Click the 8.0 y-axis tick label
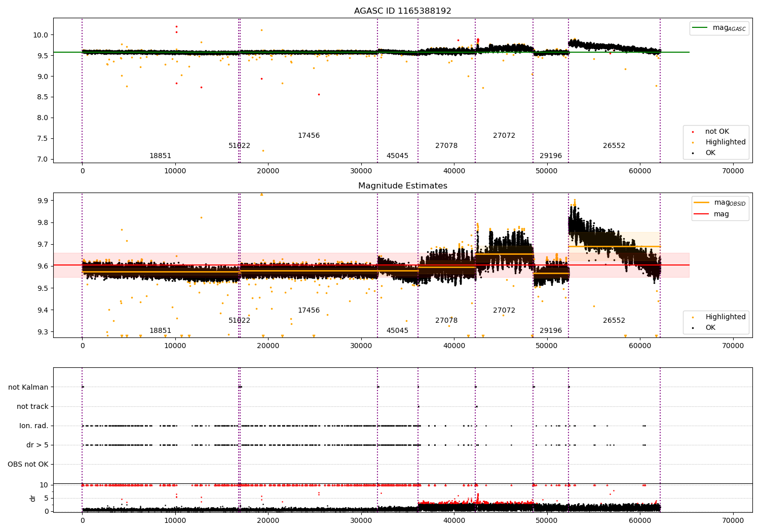The image size is (760, 532). 43,118
